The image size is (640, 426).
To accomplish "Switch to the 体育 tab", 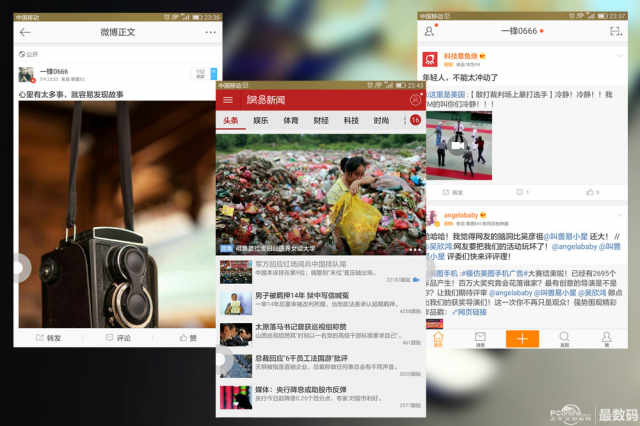I will click(x=291, y=120).
